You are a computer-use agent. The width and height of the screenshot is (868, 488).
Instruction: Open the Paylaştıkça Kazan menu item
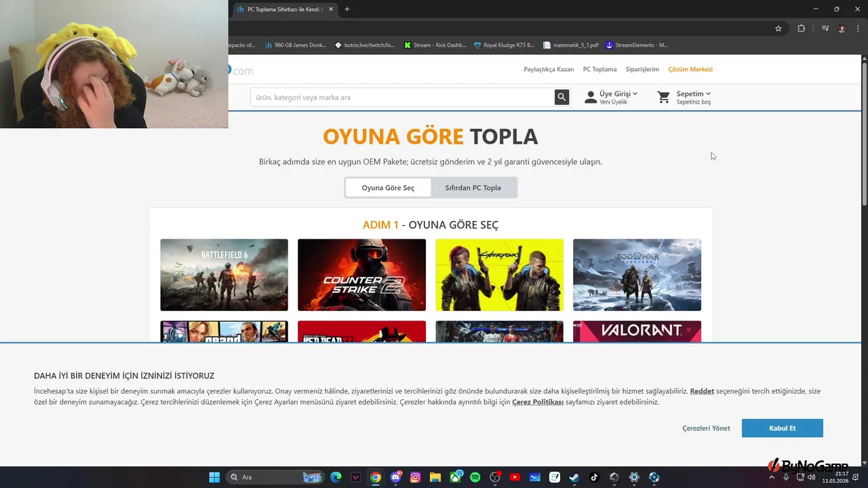click(549, 69)
